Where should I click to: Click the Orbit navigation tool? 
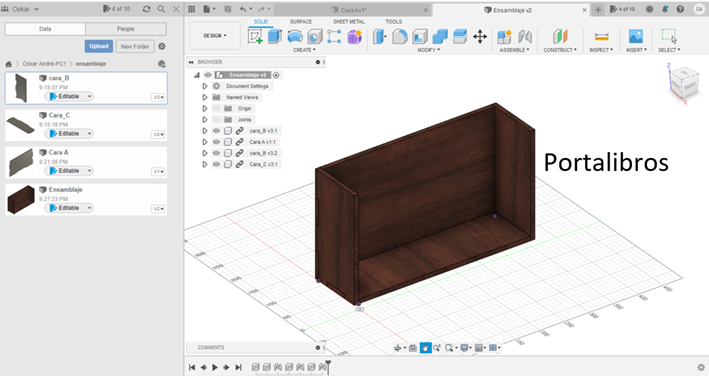pyautogui.click(x=398, y=348)
